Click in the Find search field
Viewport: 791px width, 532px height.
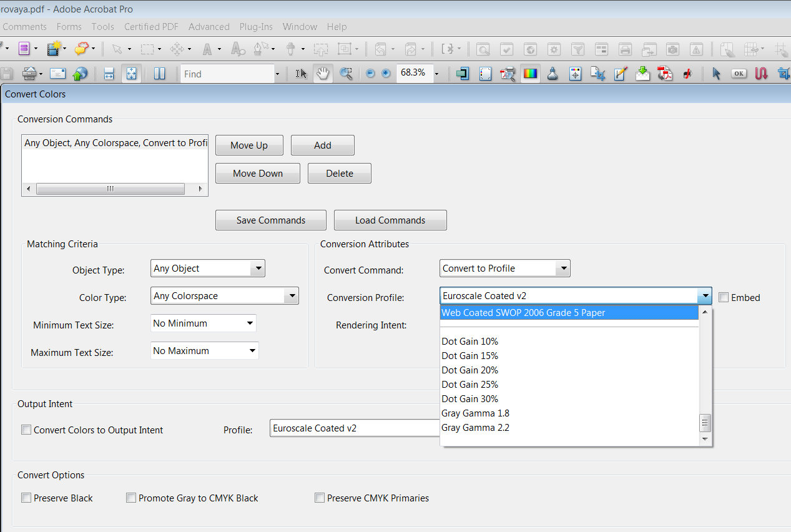point(228,74)
